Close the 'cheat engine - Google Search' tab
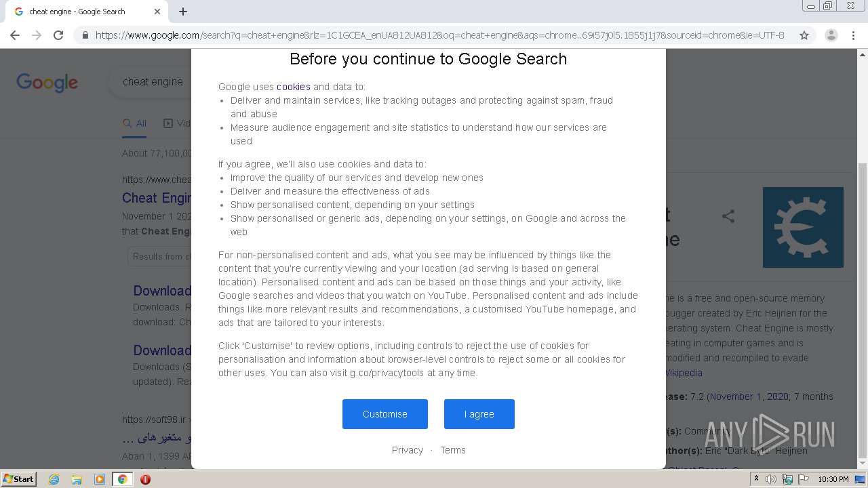The image size is (868, 488). (157, 12)
